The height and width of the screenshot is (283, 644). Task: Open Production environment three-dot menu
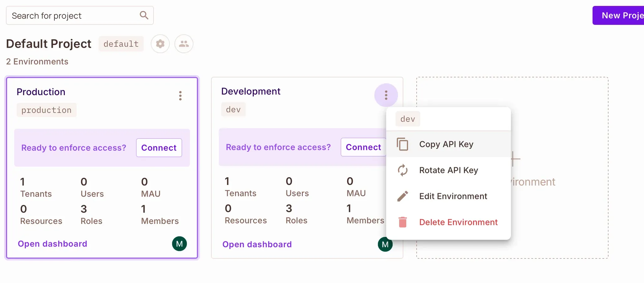[180, 95]
